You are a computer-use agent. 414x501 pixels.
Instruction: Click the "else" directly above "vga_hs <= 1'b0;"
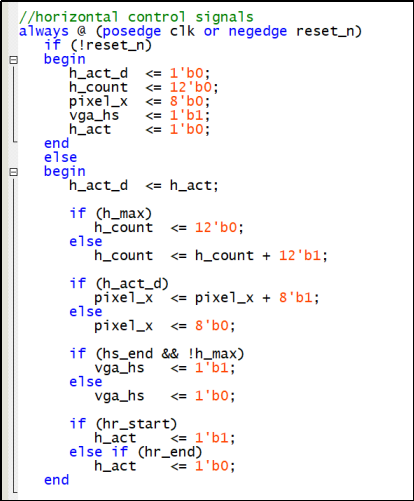pyautogui.click(x=86, y=382)
